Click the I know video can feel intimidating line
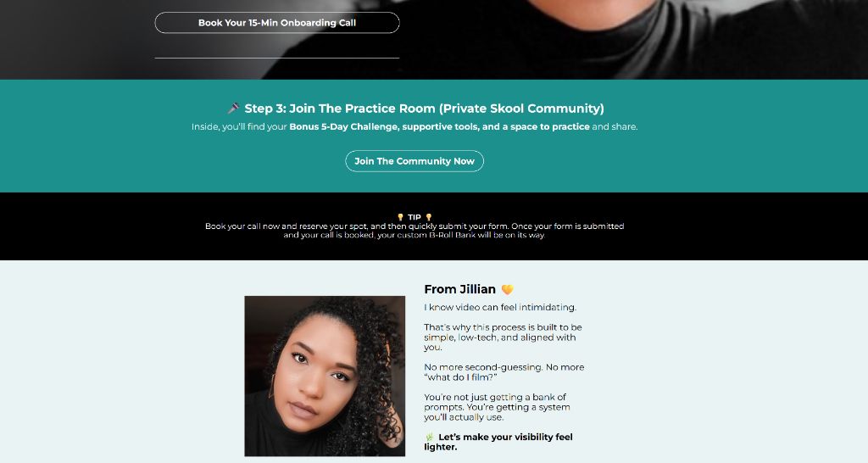 click(500, 307)
